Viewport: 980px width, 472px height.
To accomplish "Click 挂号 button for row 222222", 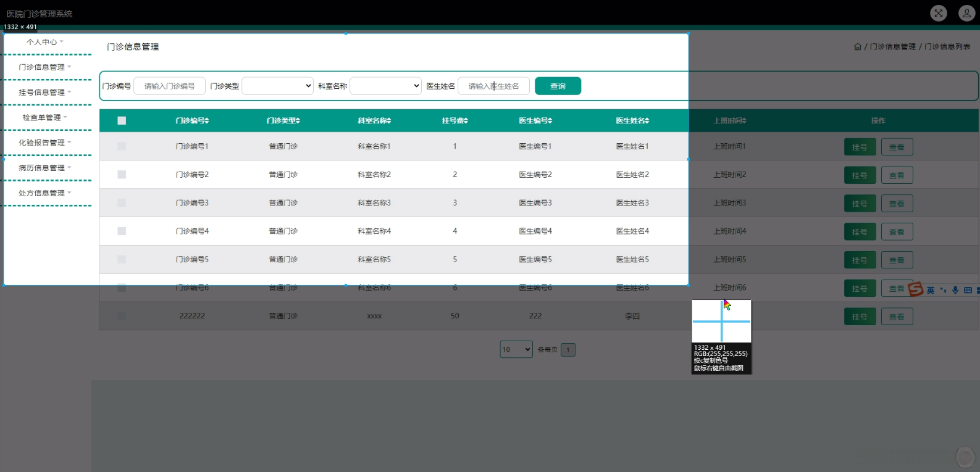I will 860,317.
